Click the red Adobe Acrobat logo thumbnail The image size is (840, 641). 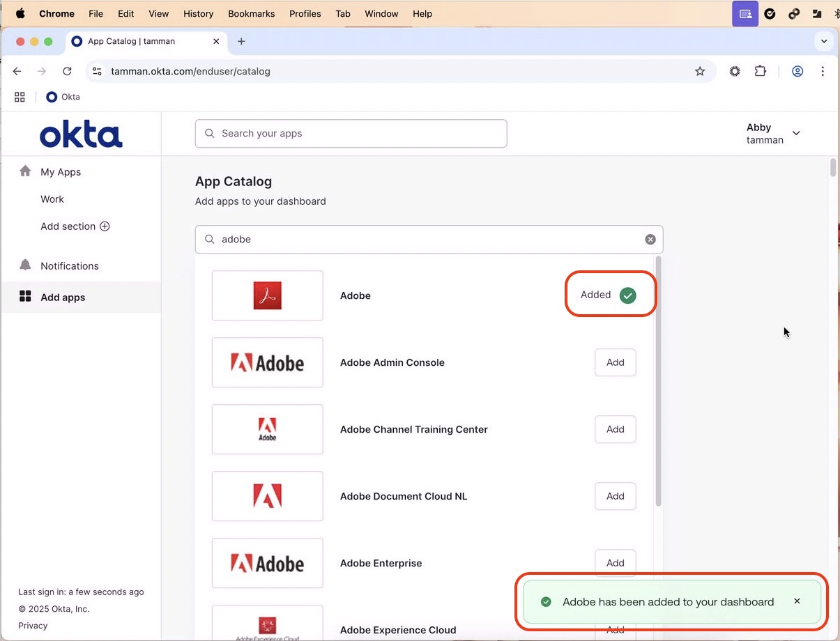(x=267, y=295)
